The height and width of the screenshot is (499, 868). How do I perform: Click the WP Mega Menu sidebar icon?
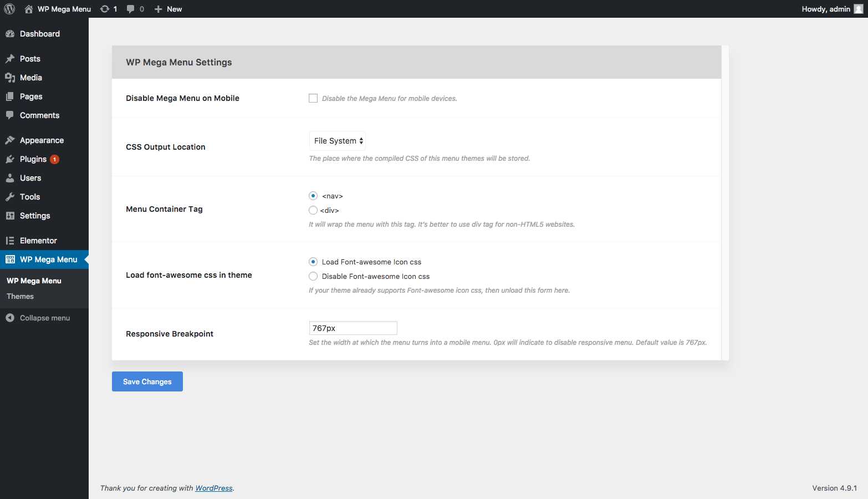tap(10, 259)
